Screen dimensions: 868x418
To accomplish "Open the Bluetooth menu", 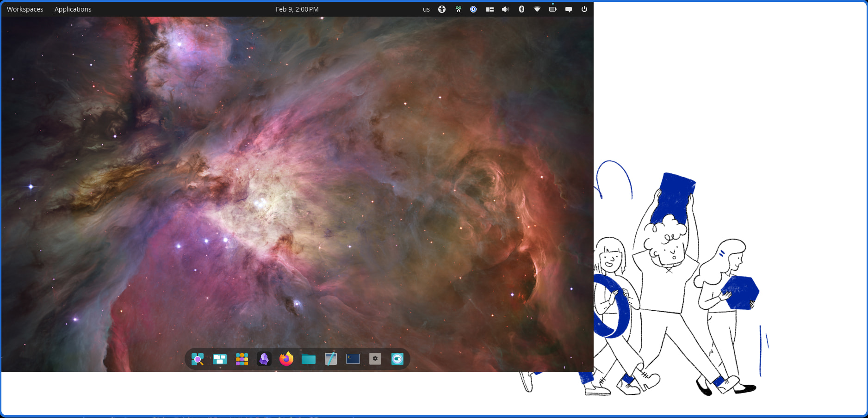I will pyautogui.click(x=521, y=9).
